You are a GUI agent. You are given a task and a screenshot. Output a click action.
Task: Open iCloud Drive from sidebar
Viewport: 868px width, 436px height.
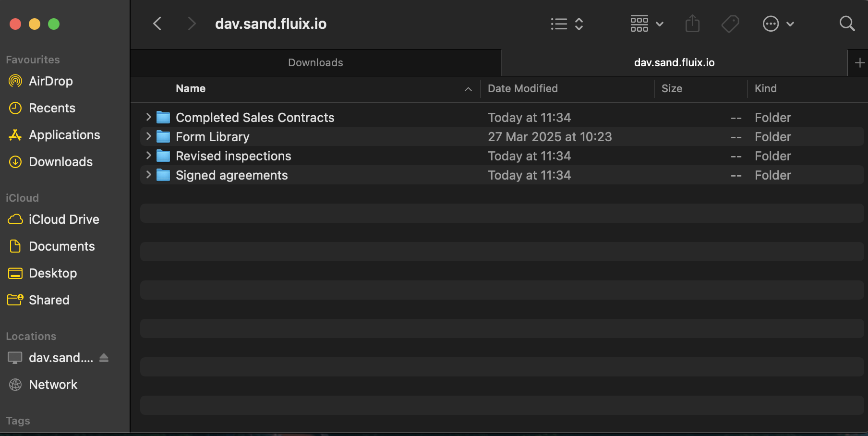[63, 219]
